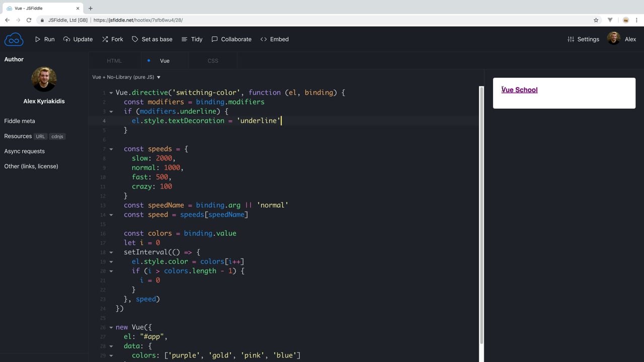Reload the page

coord(29,20)
